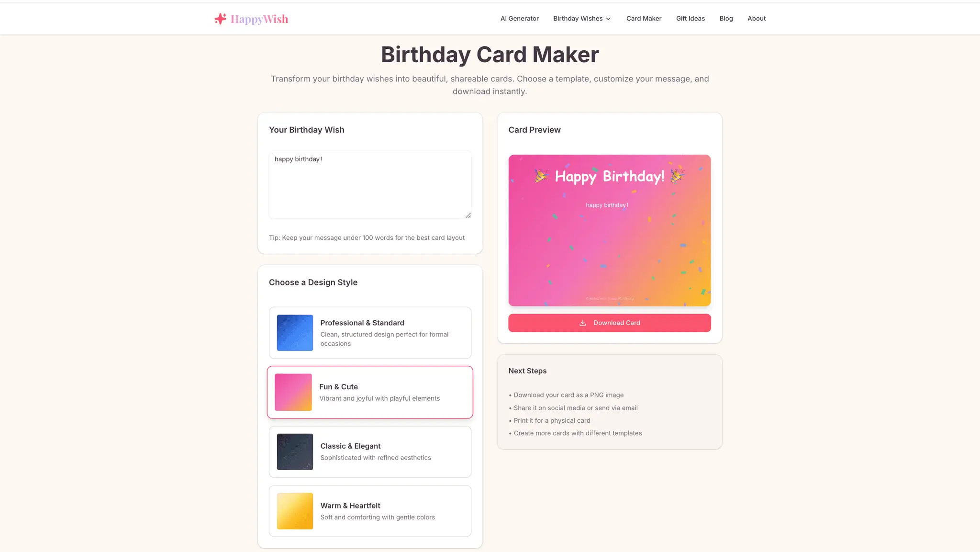
Task: Click inside the birthday wish text area
Action: pos(370,185)
